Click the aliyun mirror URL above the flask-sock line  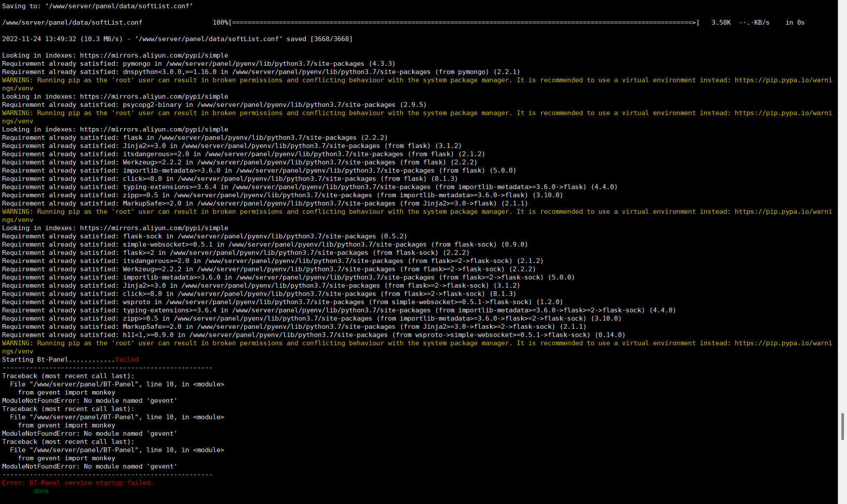pyautogui.click(x=154, y=228)
